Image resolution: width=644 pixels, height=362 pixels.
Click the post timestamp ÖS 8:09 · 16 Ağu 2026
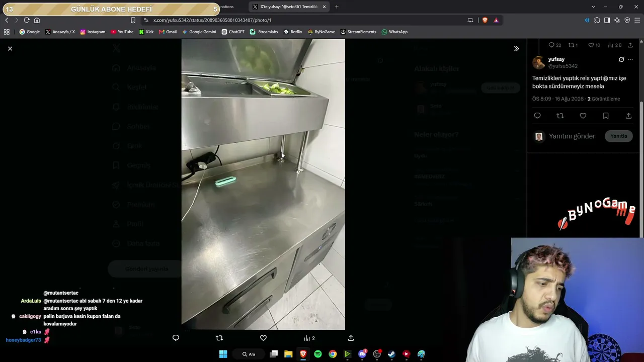pyautogui.click(x=558, y=99)
